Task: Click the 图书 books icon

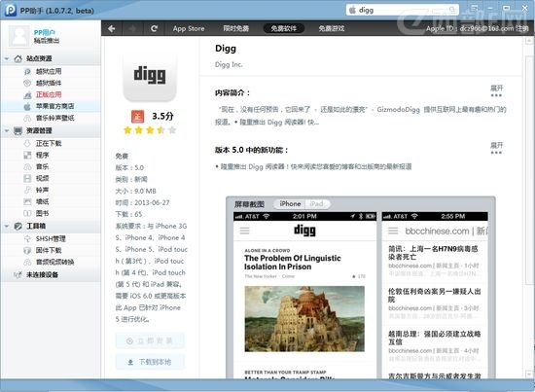Action: tap(27, 213)
